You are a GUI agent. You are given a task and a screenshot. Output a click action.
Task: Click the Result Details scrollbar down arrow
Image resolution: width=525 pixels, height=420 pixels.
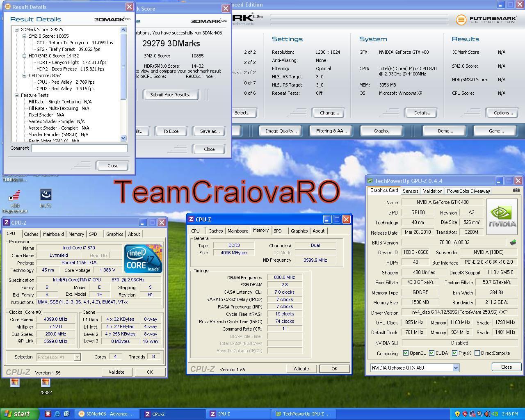123,138
